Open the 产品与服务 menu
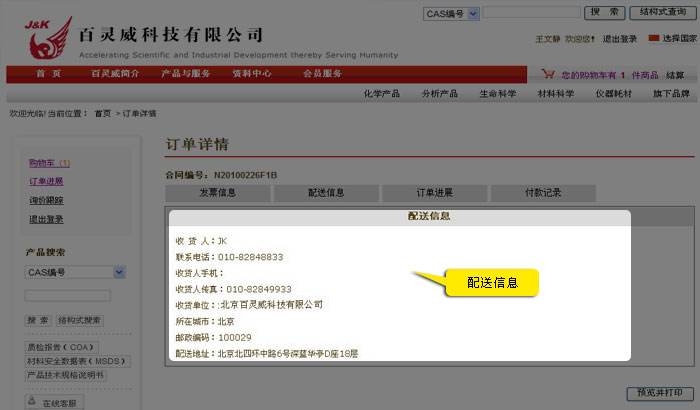The height and width of the screenshot is (410, 700). [x=186, y=74]
